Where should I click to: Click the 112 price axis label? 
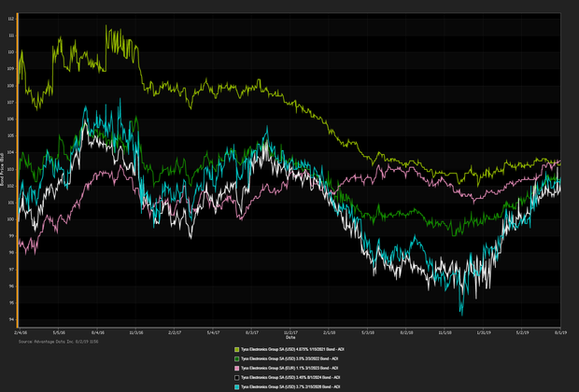(11, 19)
